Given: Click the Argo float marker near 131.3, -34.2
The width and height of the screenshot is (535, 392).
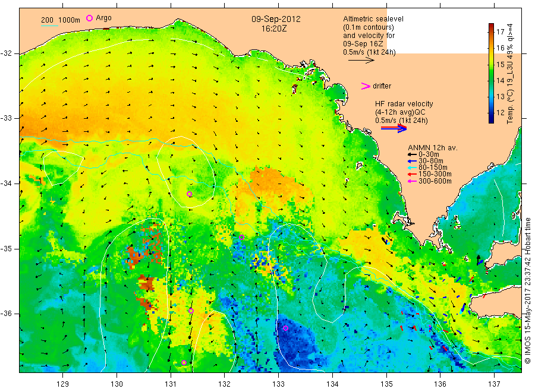Looking at the screenshot, I should click(x=189, y=194).
